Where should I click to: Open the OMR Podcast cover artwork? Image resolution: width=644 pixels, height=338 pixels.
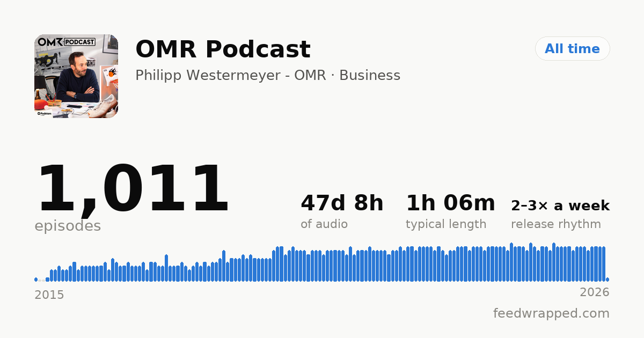[76, 76]
